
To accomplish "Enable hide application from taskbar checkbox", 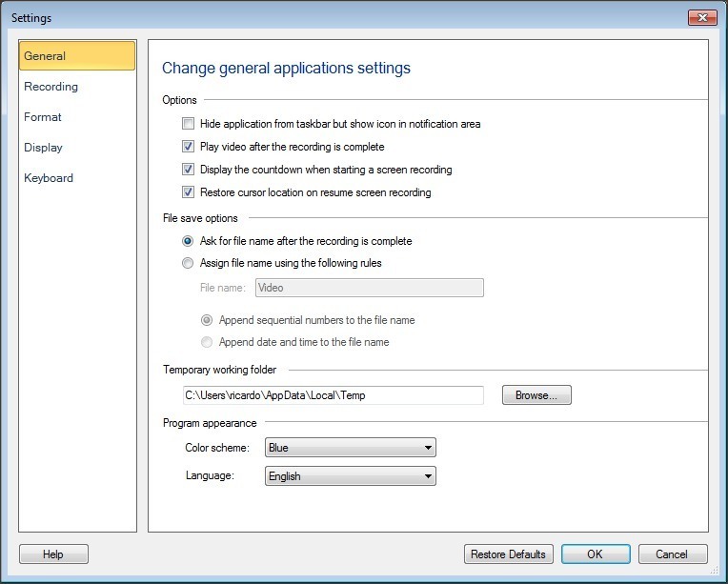I will pyautogui.click(x=189, y=124).
